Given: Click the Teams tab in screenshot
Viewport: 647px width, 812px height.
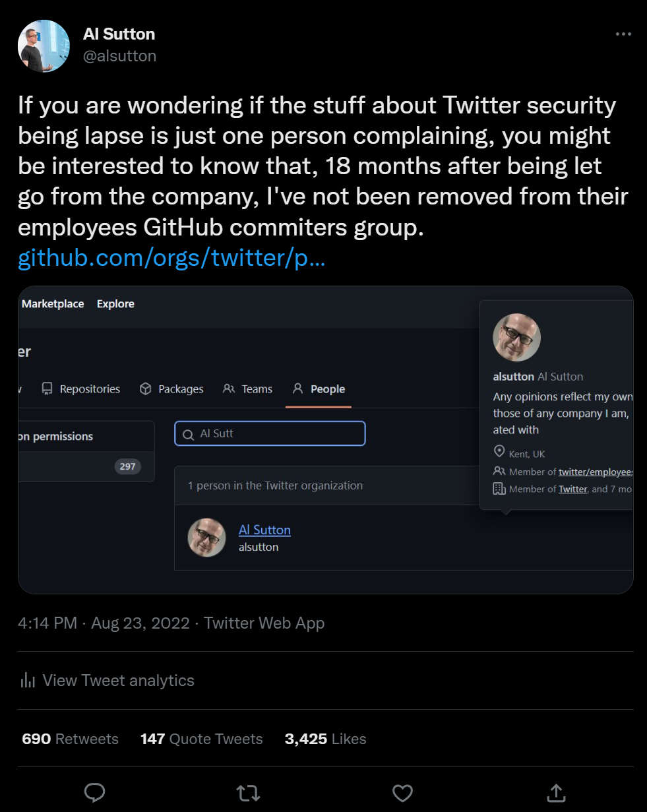Looking at the screenshot, I should click(248, 389).
